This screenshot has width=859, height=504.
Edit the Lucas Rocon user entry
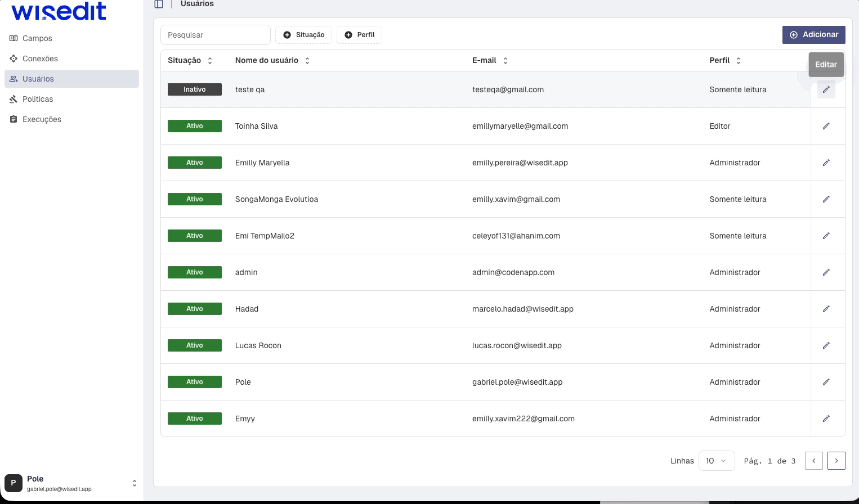click(x=826, y=345)
